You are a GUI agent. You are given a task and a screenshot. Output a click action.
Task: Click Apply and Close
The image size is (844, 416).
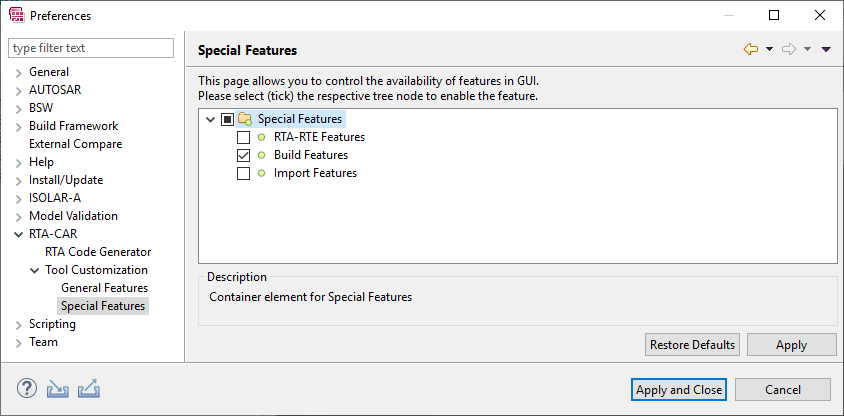[679, 390]
